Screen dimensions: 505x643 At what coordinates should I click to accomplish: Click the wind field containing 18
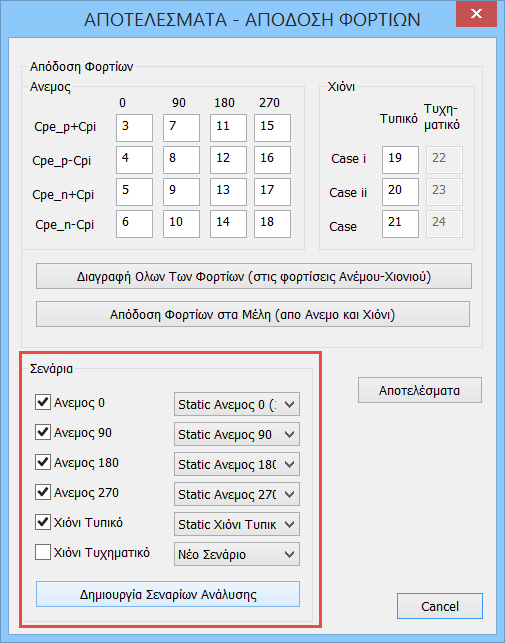272,224
